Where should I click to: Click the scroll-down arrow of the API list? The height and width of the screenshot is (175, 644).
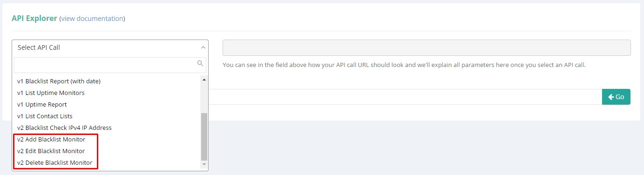pyautogui.click(x=204, y=165)
